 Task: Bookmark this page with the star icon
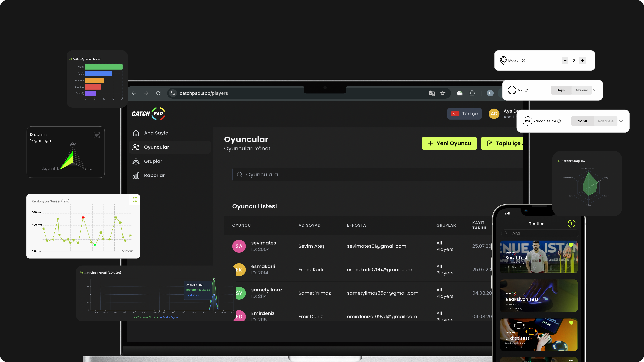pos(443,93)
